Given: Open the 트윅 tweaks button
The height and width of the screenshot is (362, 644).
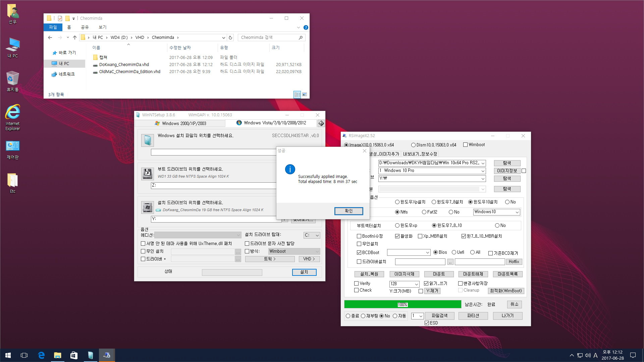Looking at the screenshot, I should tap(270, 259).
